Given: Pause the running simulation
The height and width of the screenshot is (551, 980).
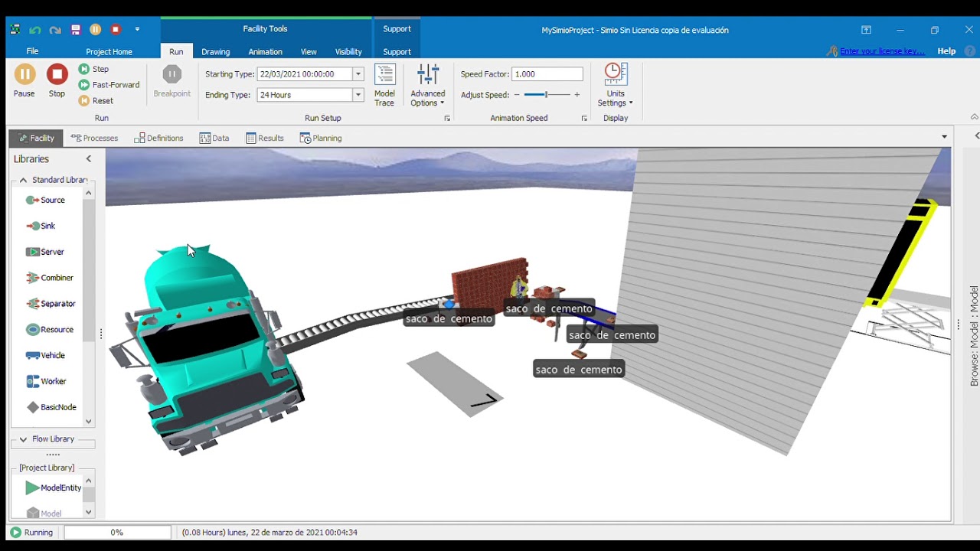Looking at the screenshot, I should pyautogui.click(x=24, y=80).
